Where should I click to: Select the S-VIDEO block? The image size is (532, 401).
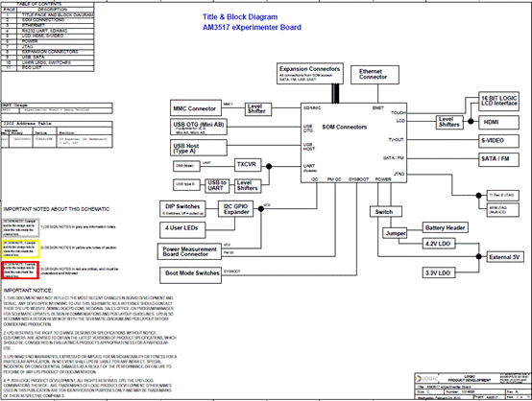498,141
